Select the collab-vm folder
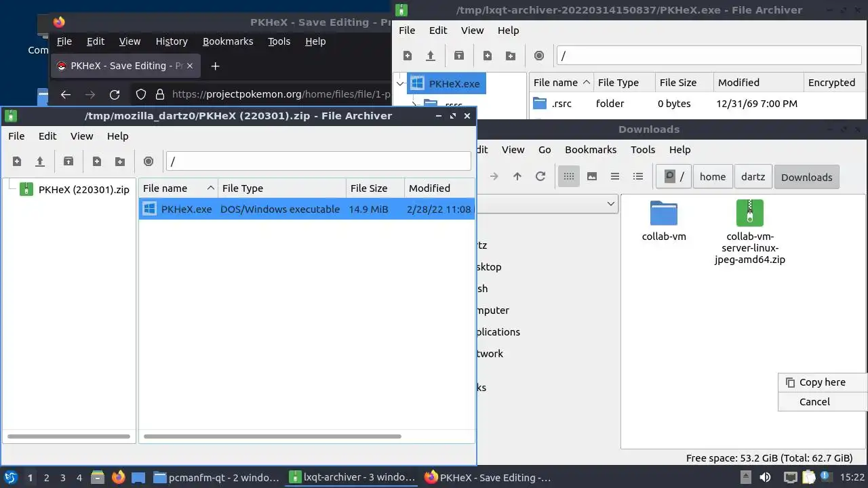The height and width of the screenshot is (488, 868). (664, 222)
